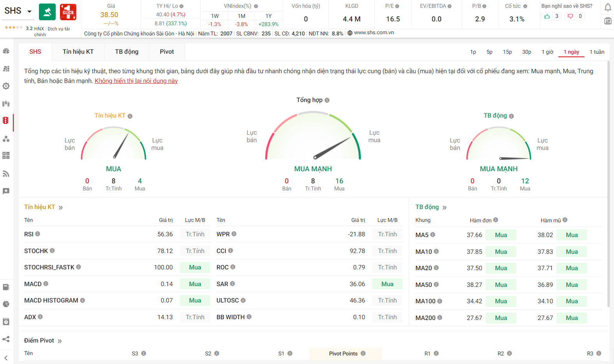This screenshot has height=364, width=614.
Task: Open the notification bell
Action: (607, 7)
